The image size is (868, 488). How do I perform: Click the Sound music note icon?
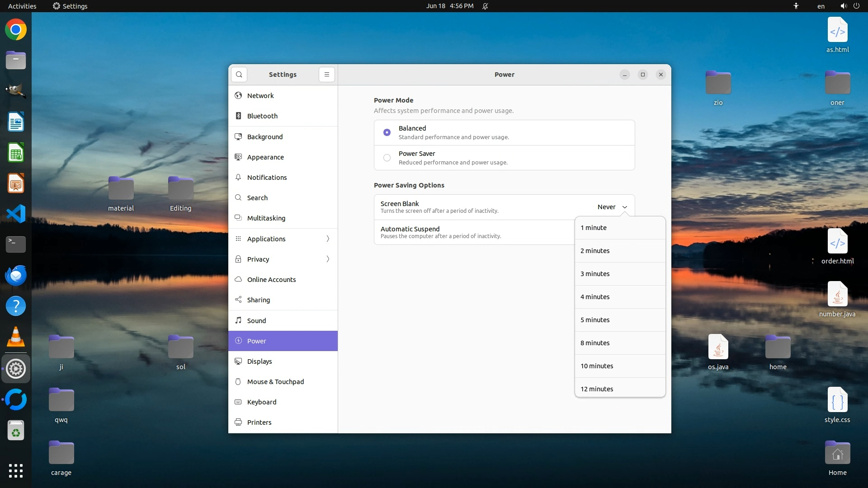point(238,320)
